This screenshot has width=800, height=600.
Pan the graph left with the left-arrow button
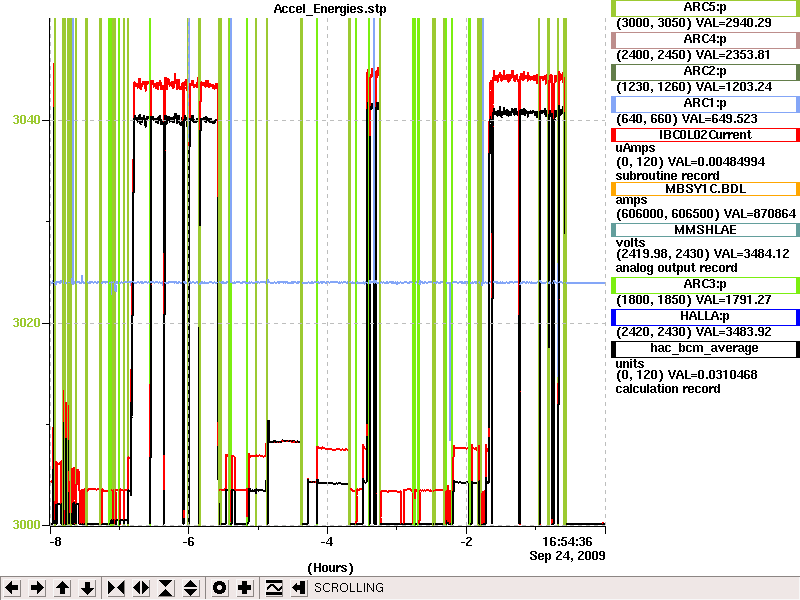[x=12, y=588]
